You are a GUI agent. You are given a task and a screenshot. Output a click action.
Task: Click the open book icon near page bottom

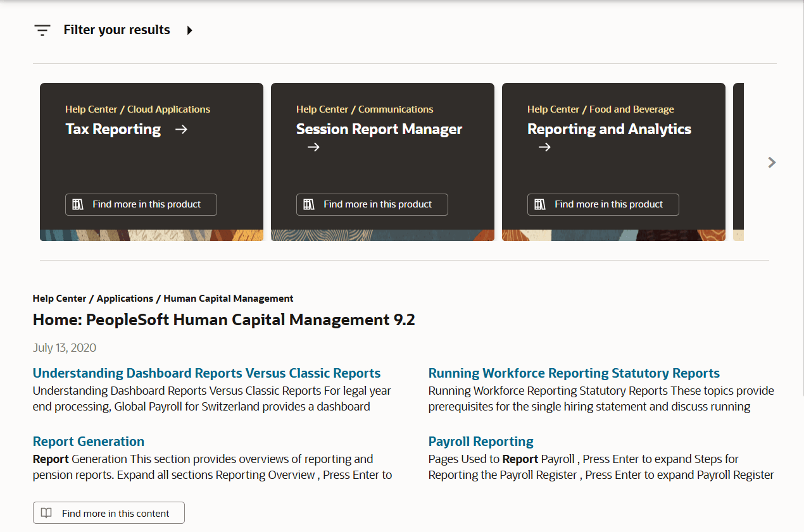46,512
